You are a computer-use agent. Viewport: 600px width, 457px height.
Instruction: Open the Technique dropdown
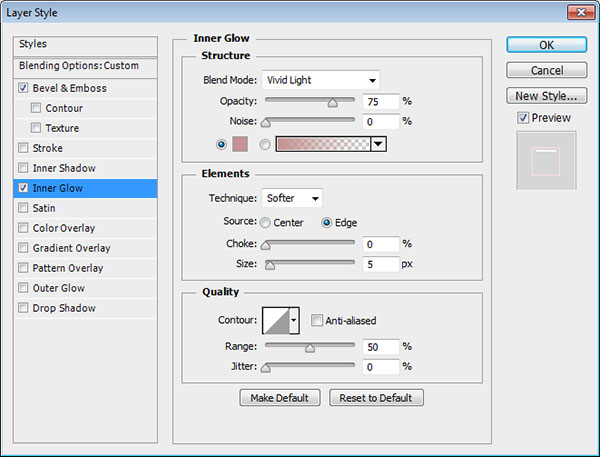point(292,198)
